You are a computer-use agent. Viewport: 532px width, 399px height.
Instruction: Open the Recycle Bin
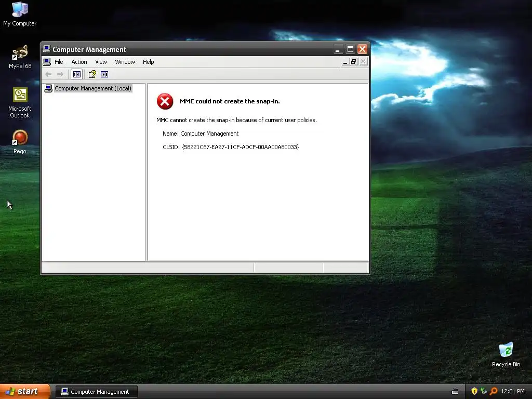(506, 355)
